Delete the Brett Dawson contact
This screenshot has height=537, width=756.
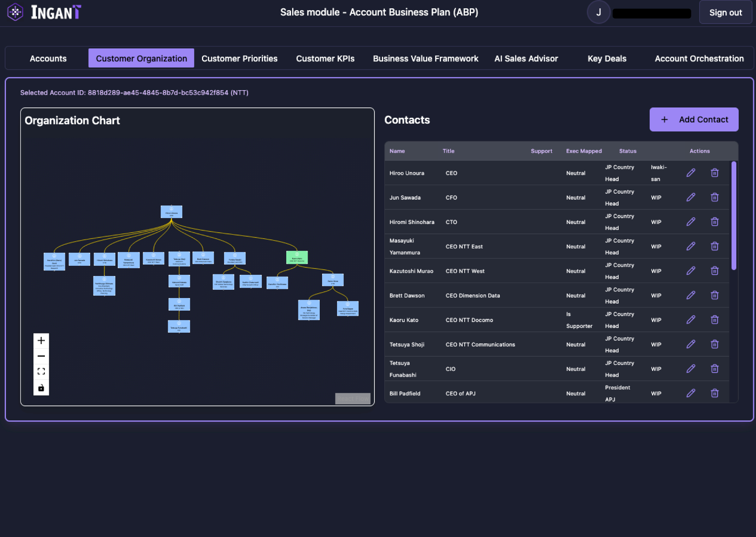pos(715,295)
